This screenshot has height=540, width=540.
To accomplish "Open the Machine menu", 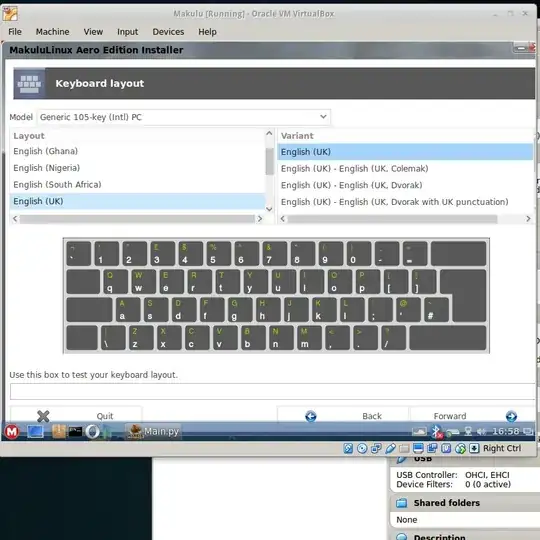I will 52,32.
